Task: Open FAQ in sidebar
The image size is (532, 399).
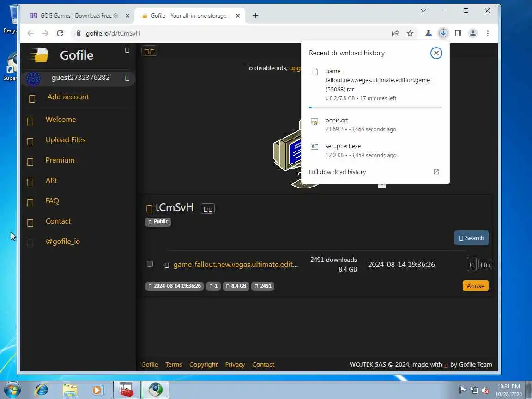Action: click(x=52, y=201)
